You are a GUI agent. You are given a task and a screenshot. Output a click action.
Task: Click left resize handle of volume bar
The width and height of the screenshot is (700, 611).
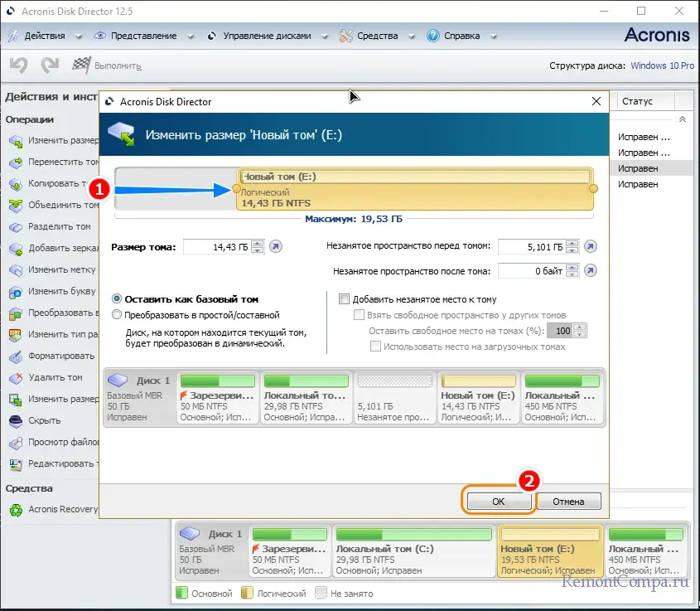(x=236, y=189)
